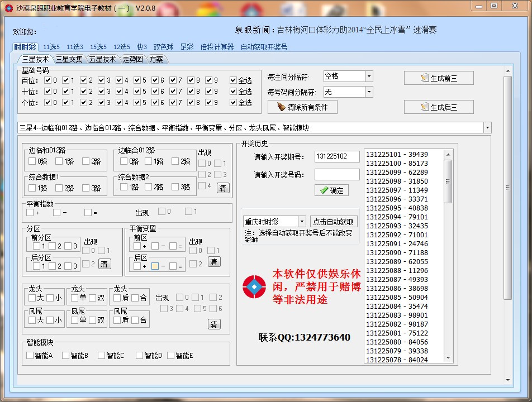Click the broom icon for 清除所有条件
The height and width of the screenshot is (402, 532).
pos(281,107)
